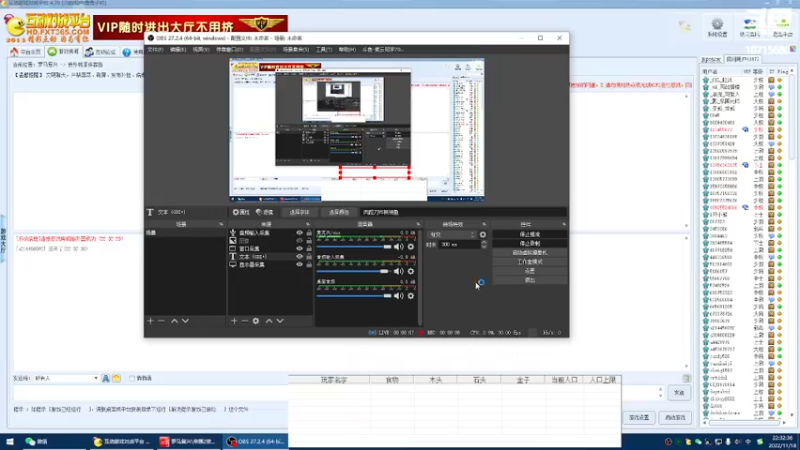Click Exit in OBS Controls
This screenshot has height=450, width=800.
click(530, 280)
